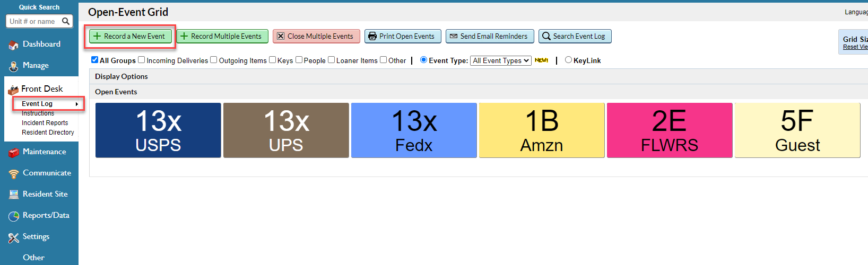Open the Maintenance menu item
This screenshot has width=868, height=265.
(45, 152)
